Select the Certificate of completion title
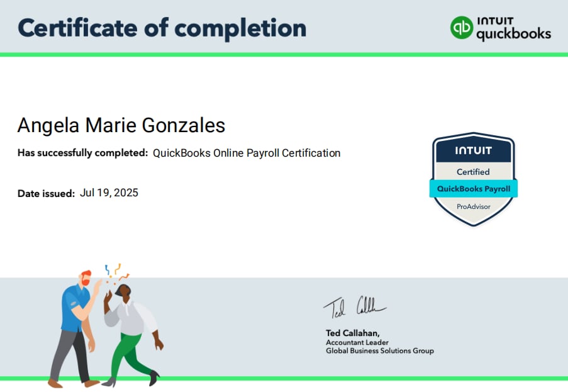 [x=162, y=28]
